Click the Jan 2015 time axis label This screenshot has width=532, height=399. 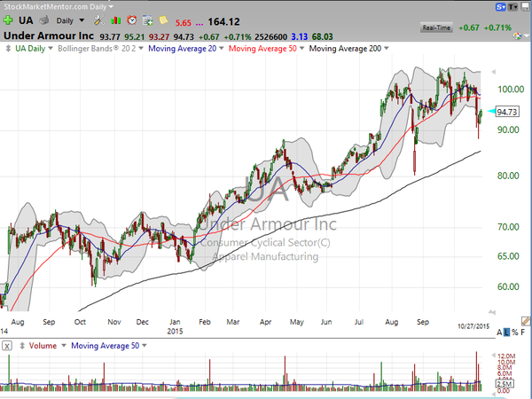tap(175, 326)
